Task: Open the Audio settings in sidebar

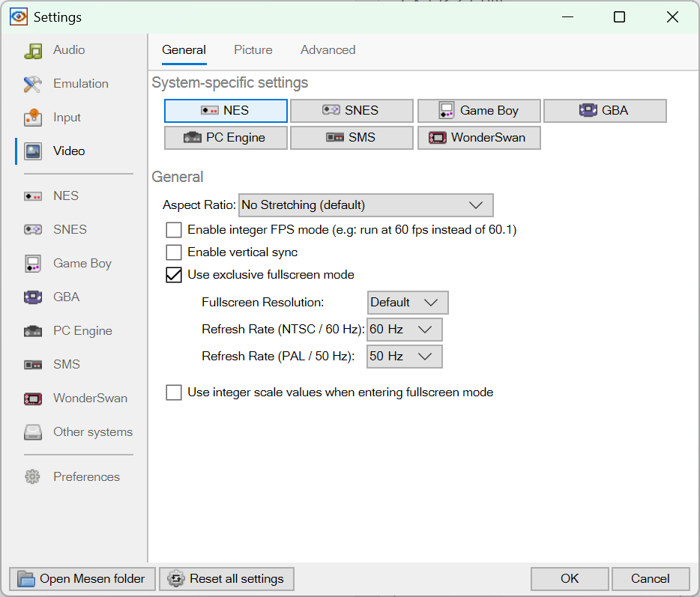Action: 68,50
